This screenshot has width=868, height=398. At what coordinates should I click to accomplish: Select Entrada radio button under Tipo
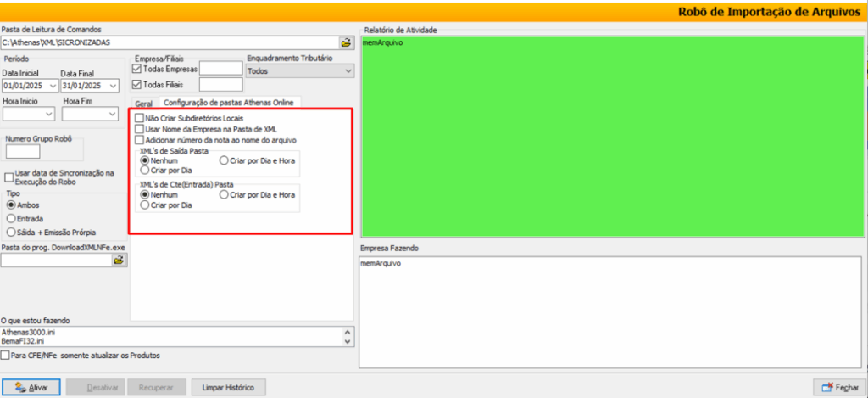point(11,218)
